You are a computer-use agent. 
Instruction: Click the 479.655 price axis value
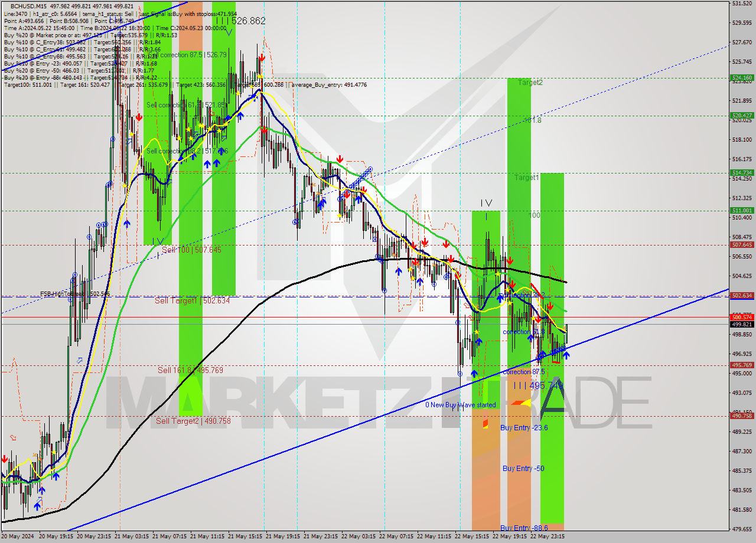point(742,529)
